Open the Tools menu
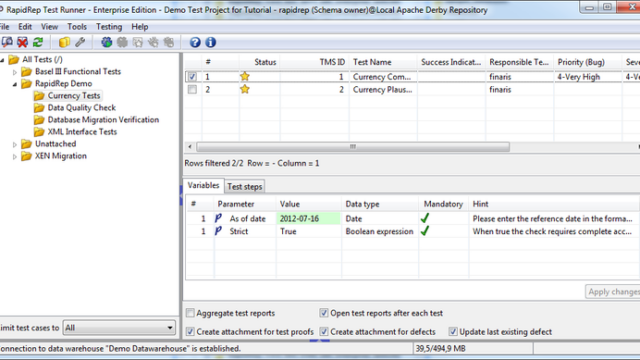 point(77,27)
